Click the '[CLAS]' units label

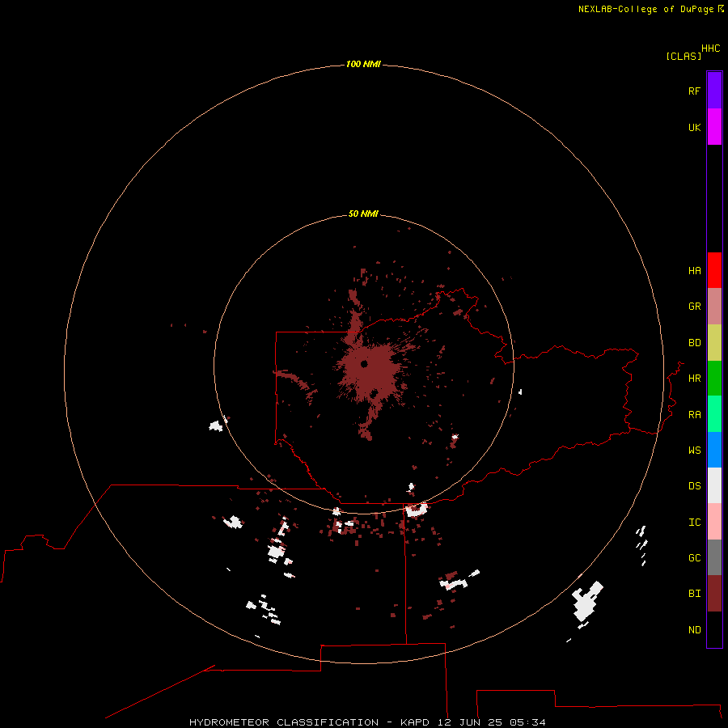(684, 56)
